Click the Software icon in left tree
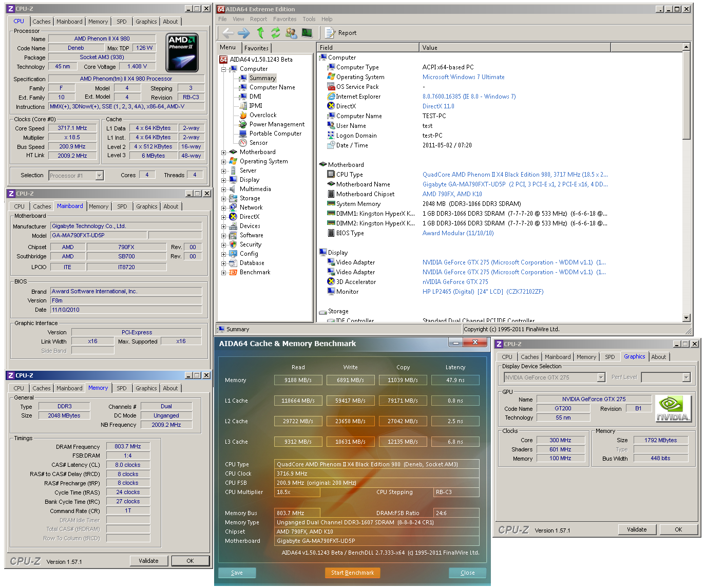The width and height of the screenshot is (705, 588). [x=233, y=235]
